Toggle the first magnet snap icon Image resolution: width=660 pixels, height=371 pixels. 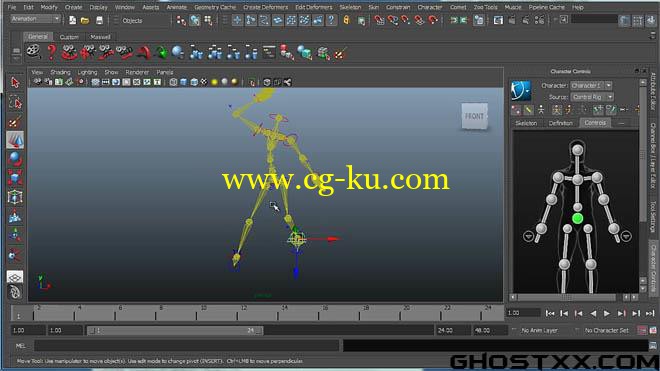[x=379, y=20]
